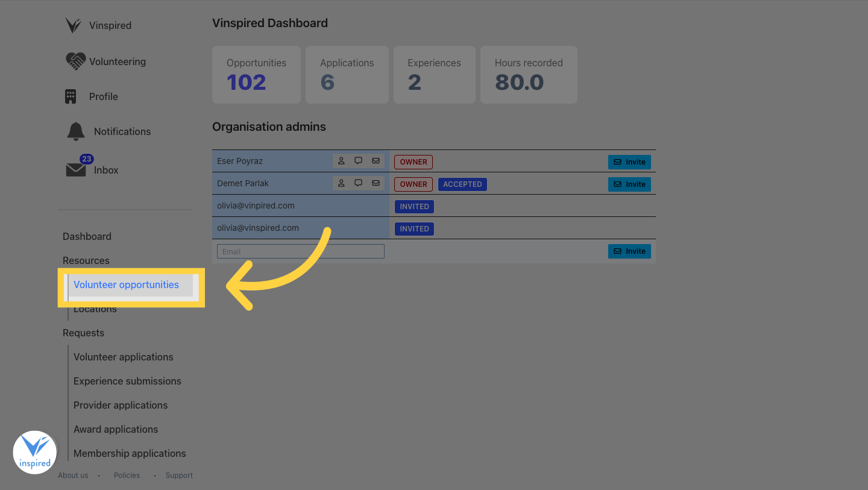Click the Inbox envelope icon
868x490 pixels.
76,171
